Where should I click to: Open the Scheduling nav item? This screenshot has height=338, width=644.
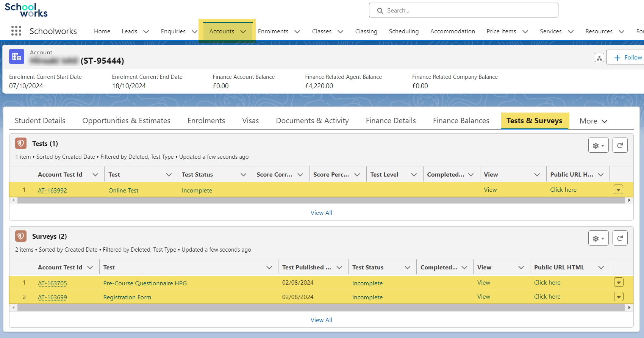404,31
